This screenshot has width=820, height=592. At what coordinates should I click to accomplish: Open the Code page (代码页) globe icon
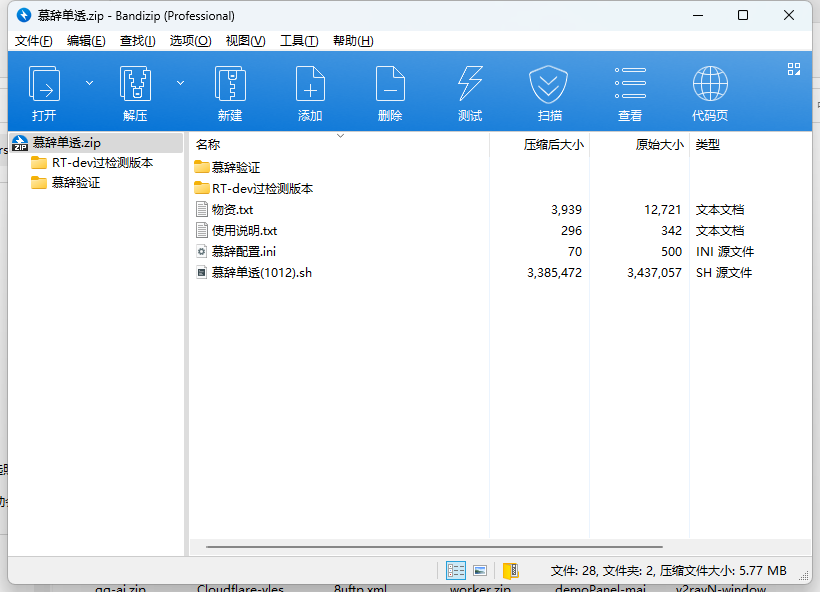click(x=710, y=85)
